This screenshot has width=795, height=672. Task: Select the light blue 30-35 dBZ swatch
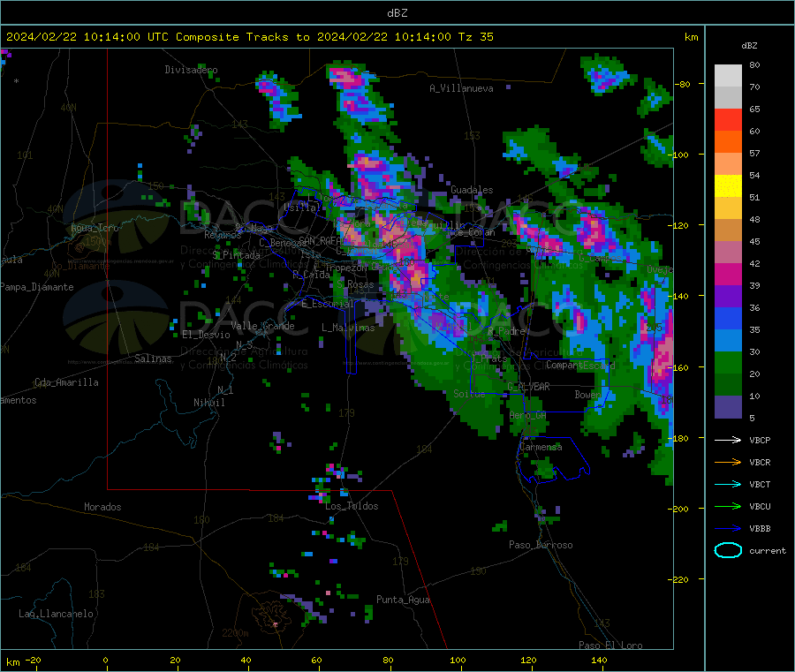pyautogui.click(x=728, y=341)
